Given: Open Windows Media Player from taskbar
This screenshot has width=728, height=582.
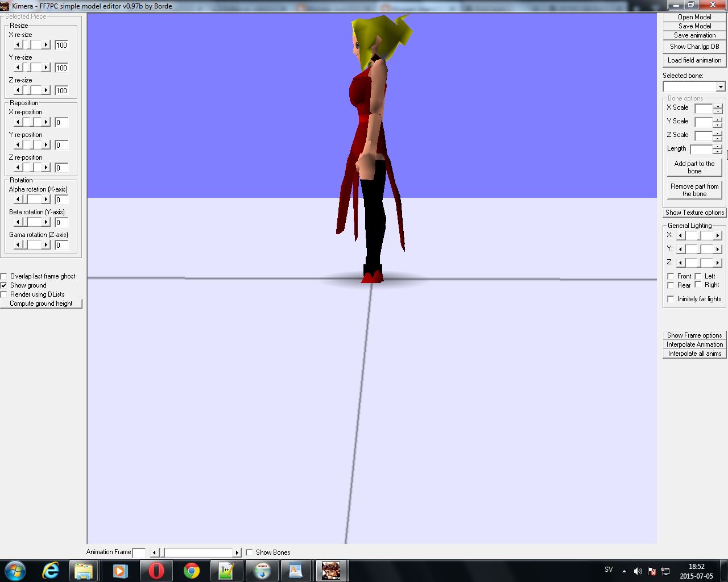Looking at the screenshot, I should click(x=120, y=570).
